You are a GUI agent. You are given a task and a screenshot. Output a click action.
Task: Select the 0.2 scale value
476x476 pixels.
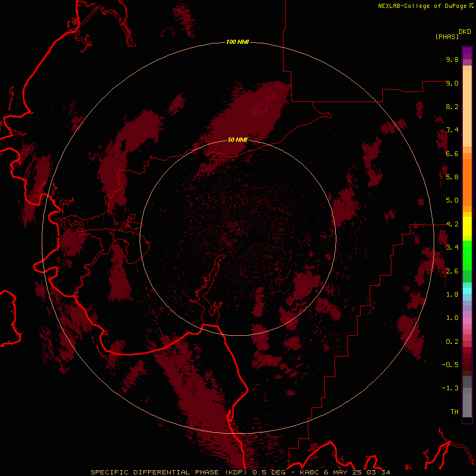tap(452, 342)
